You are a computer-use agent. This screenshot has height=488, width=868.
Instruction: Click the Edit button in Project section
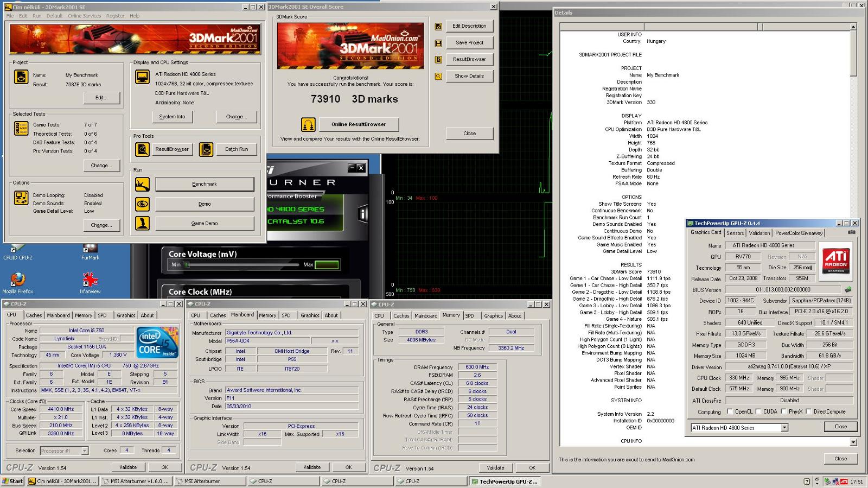pos(101,98)
